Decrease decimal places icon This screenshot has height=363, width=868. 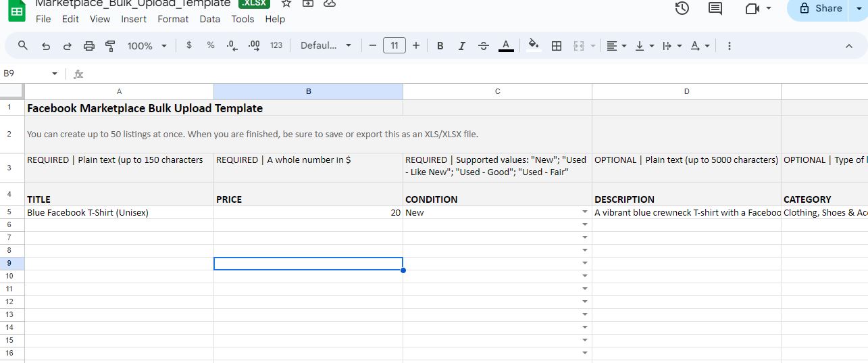(x=232, y=45)
